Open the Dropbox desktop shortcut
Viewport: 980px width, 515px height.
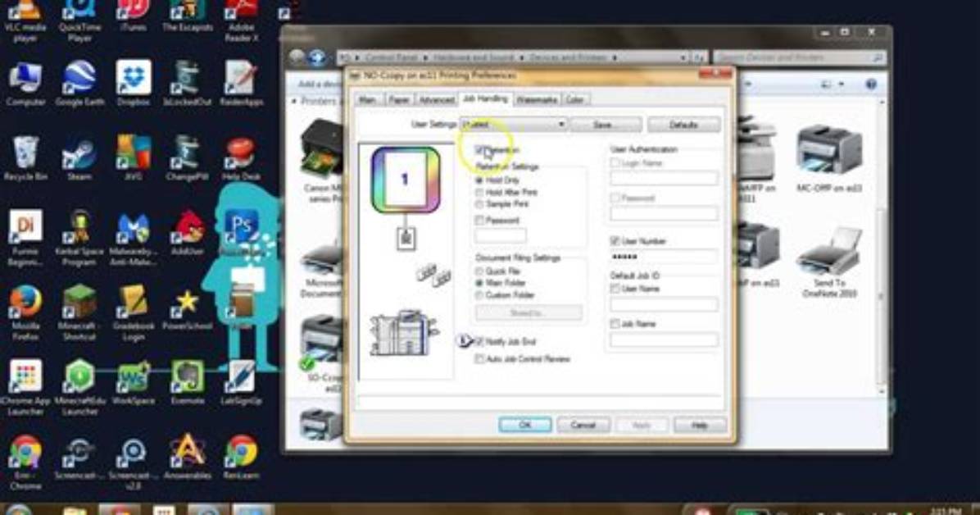(133, 84)
